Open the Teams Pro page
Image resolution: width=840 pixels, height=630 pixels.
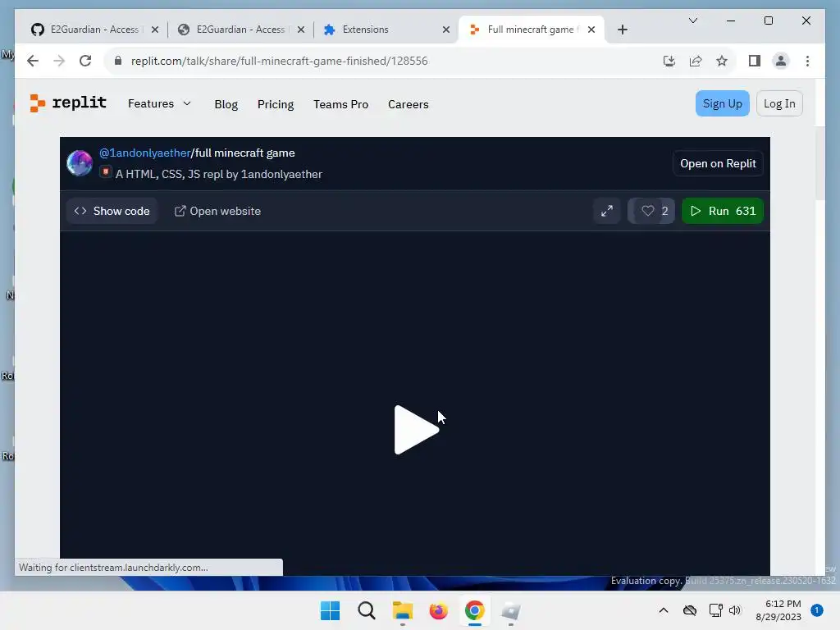point(340,104)
